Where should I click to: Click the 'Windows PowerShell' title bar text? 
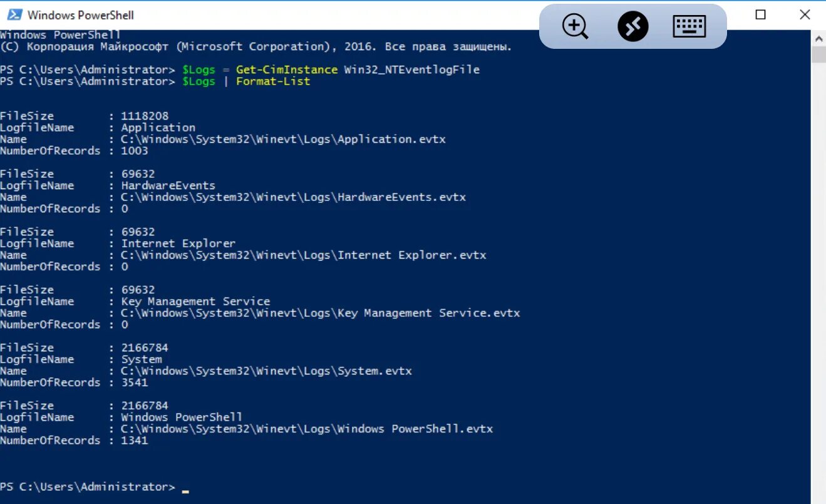81,15
